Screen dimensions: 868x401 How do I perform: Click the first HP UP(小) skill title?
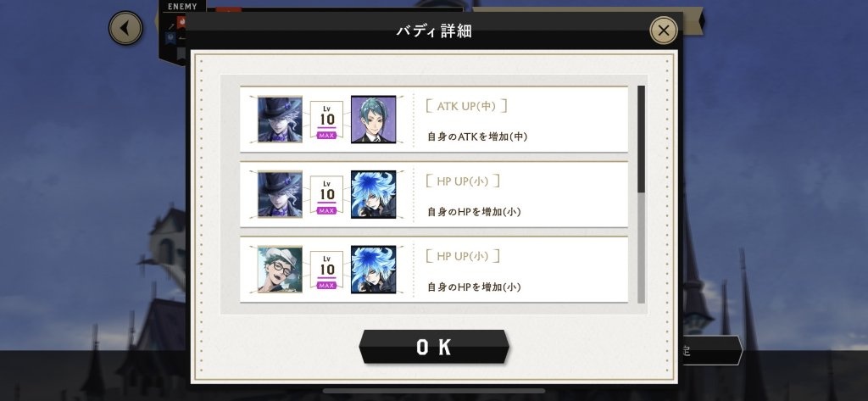tap(463, 181)
